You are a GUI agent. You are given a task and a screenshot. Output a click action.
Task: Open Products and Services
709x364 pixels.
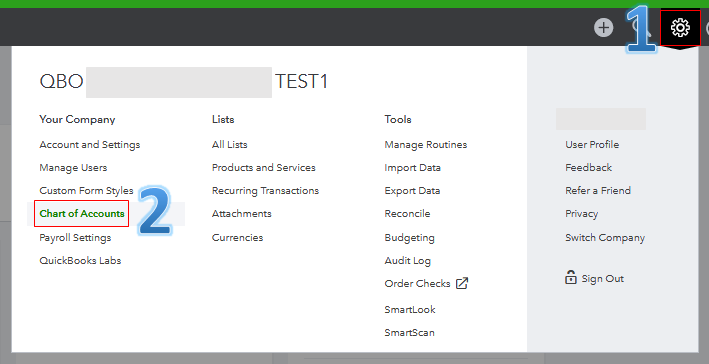(x=264, y=168)
